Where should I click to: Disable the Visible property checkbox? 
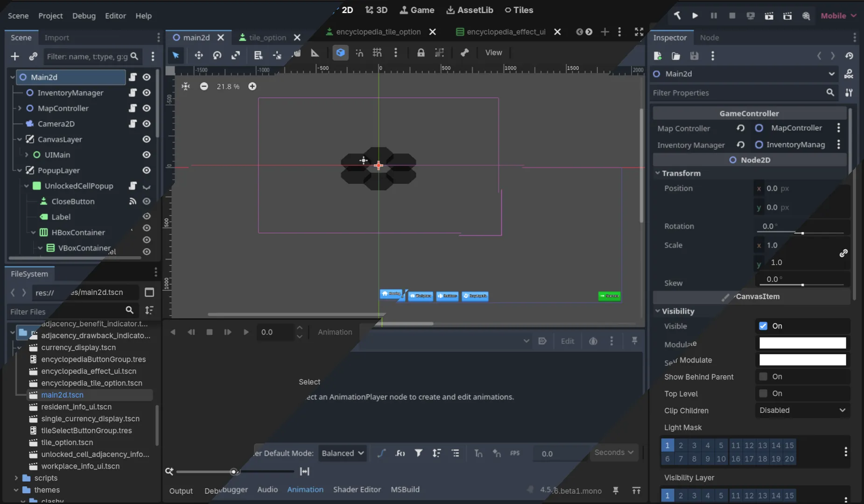[764, 326]
